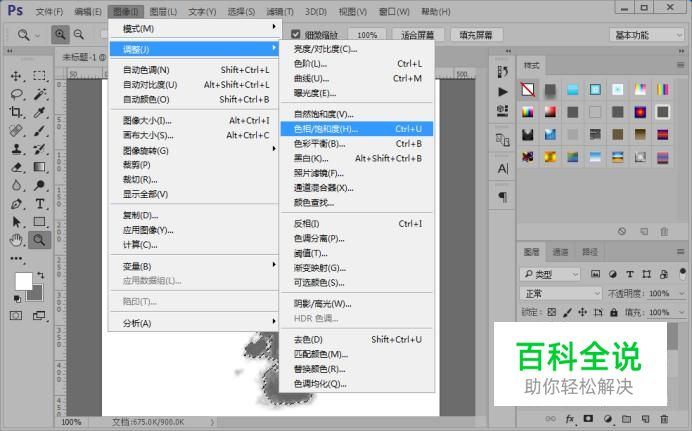Click zoom out icon in options bar

(79, 34)
